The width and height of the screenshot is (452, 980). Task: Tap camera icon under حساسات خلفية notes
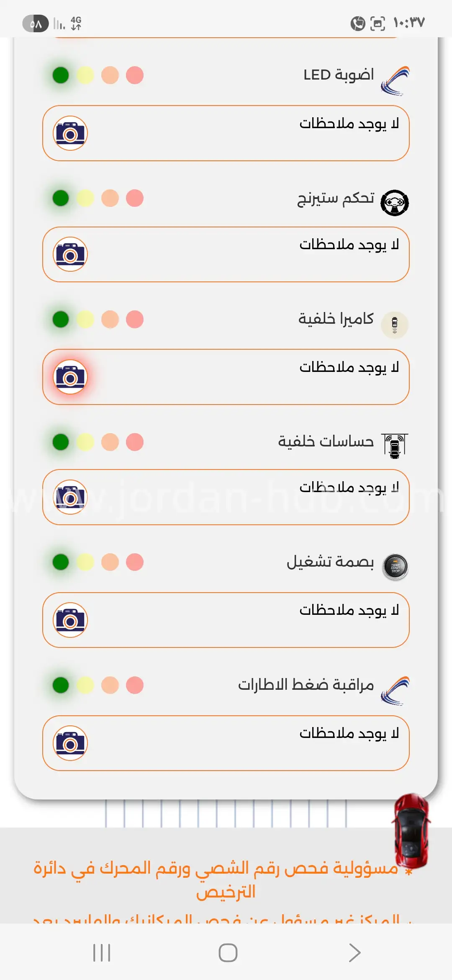(x=70, y=497)
